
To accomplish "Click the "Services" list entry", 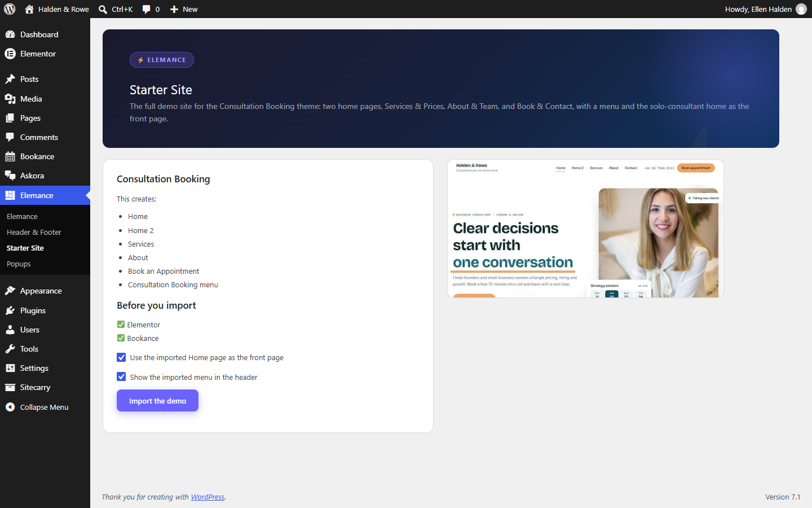I will [141, 244].
